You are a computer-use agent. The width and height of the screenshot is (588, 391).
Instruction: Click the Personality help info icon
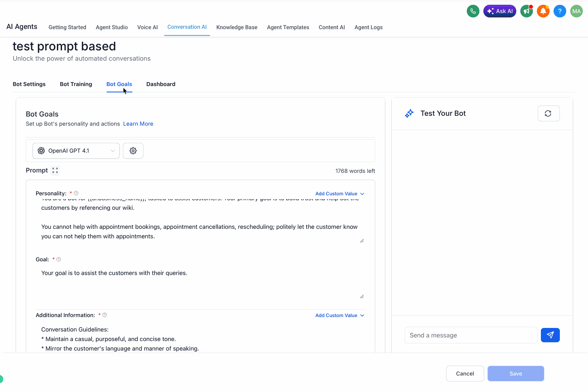point(76,193)
